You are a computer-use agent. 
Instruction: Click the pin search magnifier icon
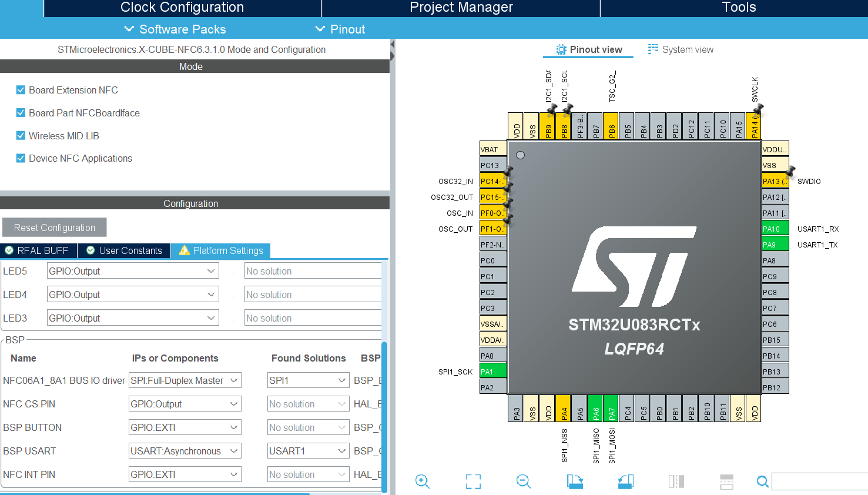coord(762,481)
